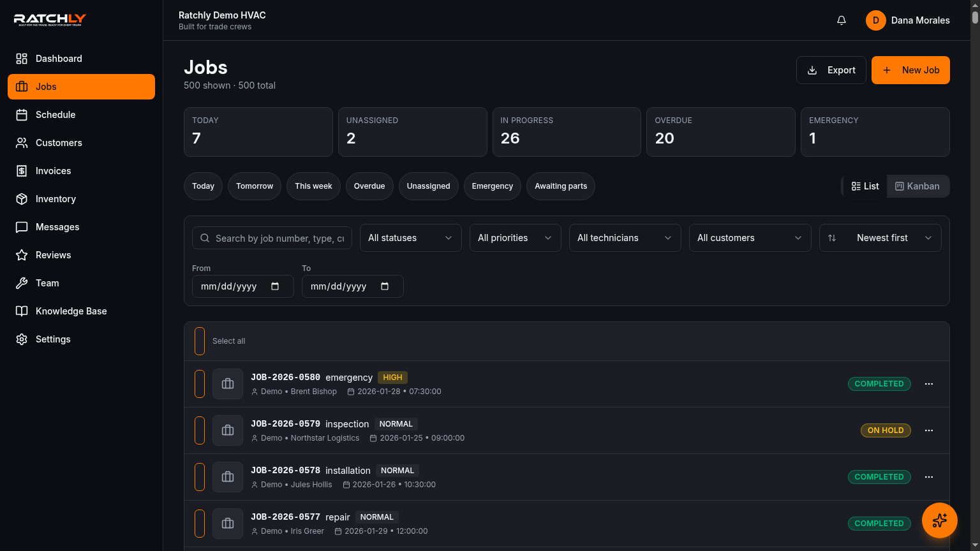The height and width of the screenshot is (551, 980).
Task: Open the Newest first sort dropdown
Action: [x=880, y=238]
